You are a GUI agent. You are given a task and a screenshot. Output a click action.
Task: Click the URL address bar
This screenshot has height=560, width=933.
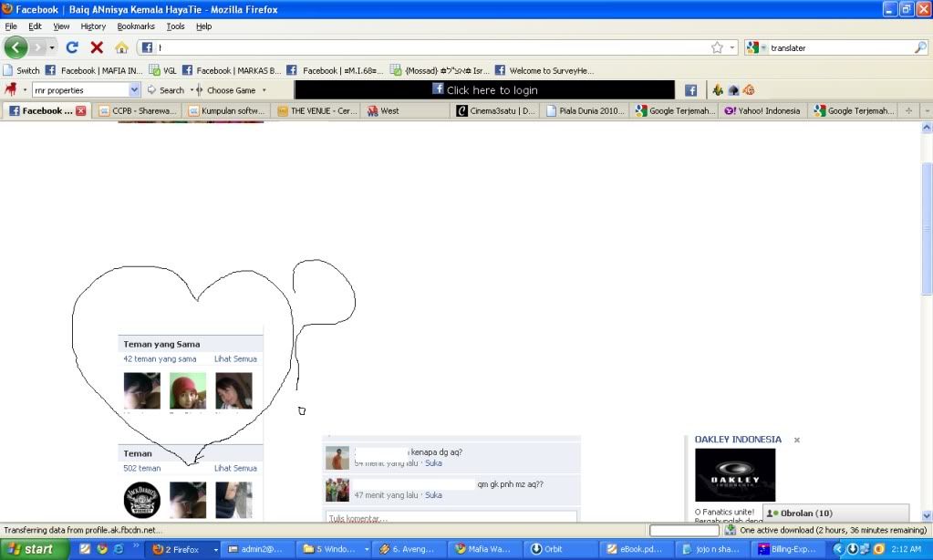click(432, 47)
